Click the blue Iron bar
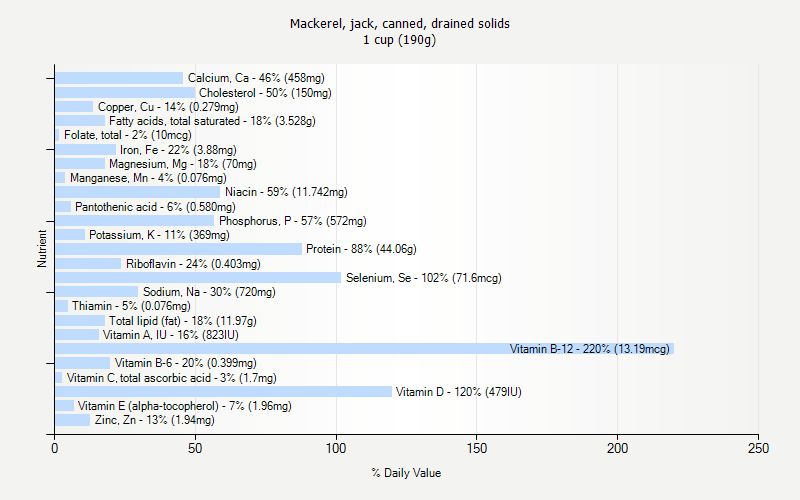The image size is (800, 500). coord(86,149)
